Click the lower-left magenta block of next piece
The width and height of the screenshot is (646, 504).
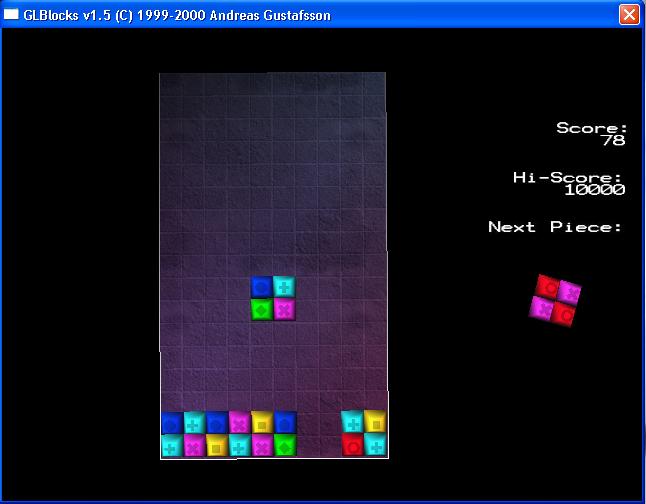(542, 308)
